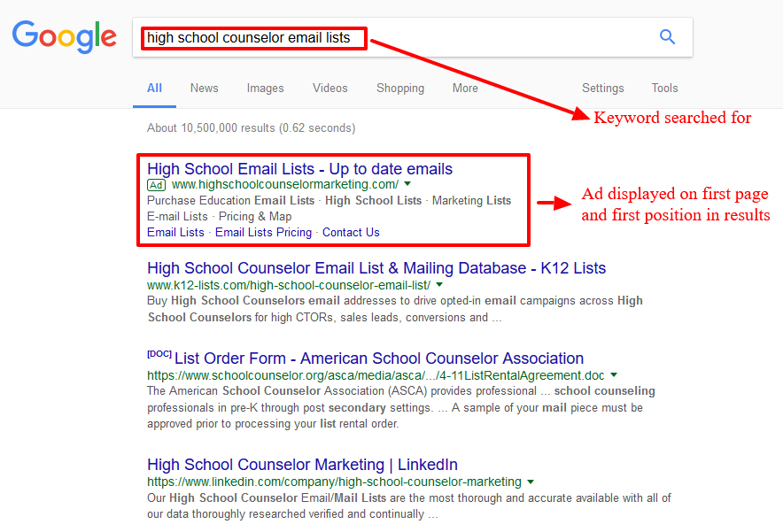This screenshot has width=783, height=532.
Task: Open dropdown arrow next to k12-lists.com URL
Action: pyautogui.click(x=439, y=285)
